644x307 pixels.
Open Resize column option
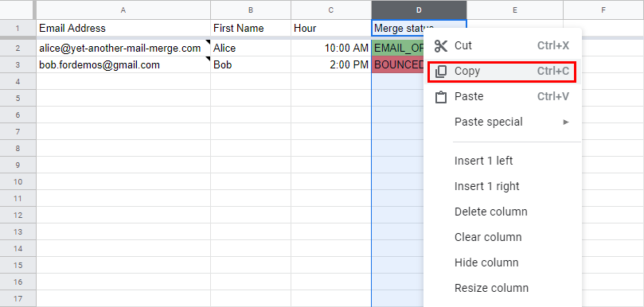click(491, 288)
